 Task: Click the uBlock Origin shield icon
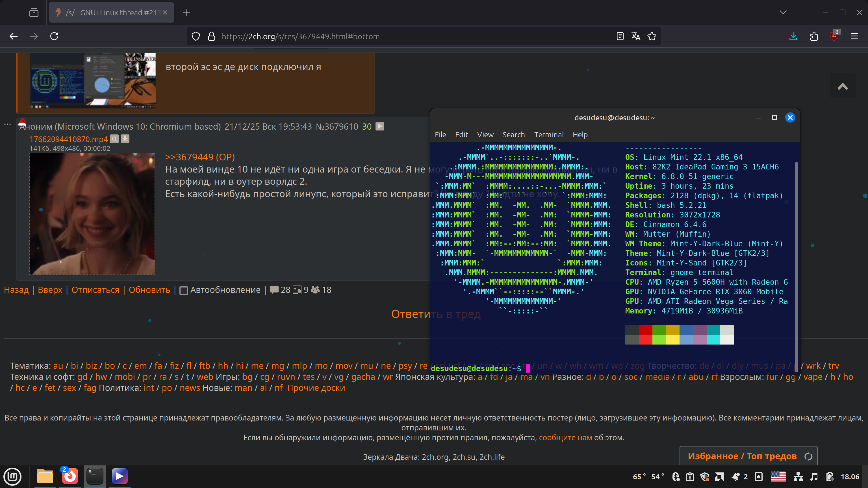[x=834, y=36]
